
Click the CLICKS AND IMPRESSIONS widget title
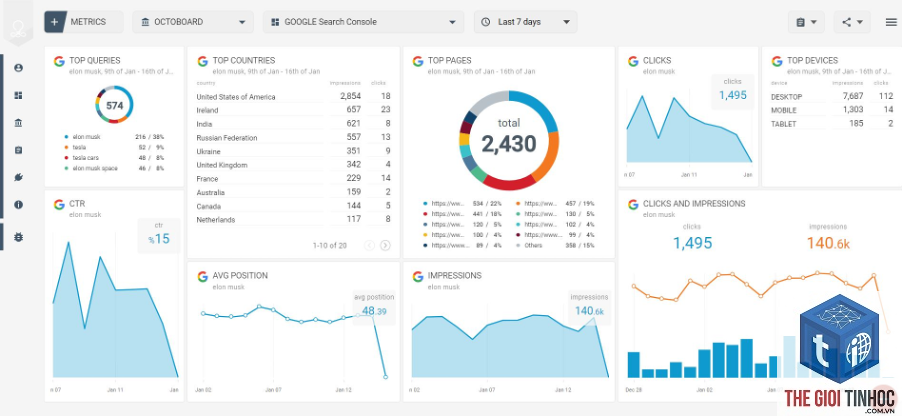[694, 204]
